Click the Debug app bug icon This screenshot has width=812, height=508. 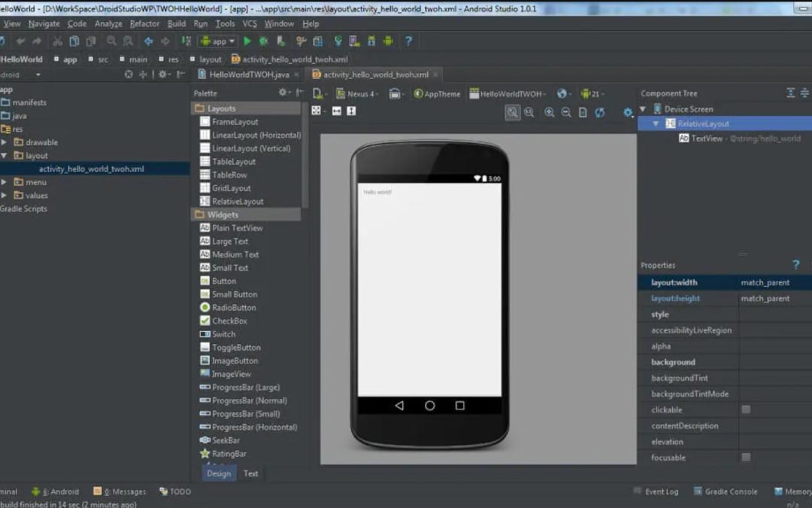click(264, 41)
